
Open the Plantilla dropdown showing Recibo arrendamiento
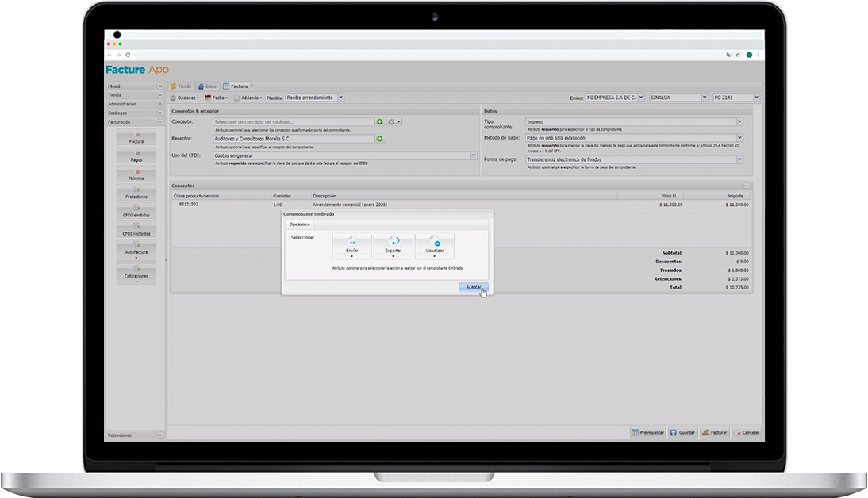coord(340,98)
